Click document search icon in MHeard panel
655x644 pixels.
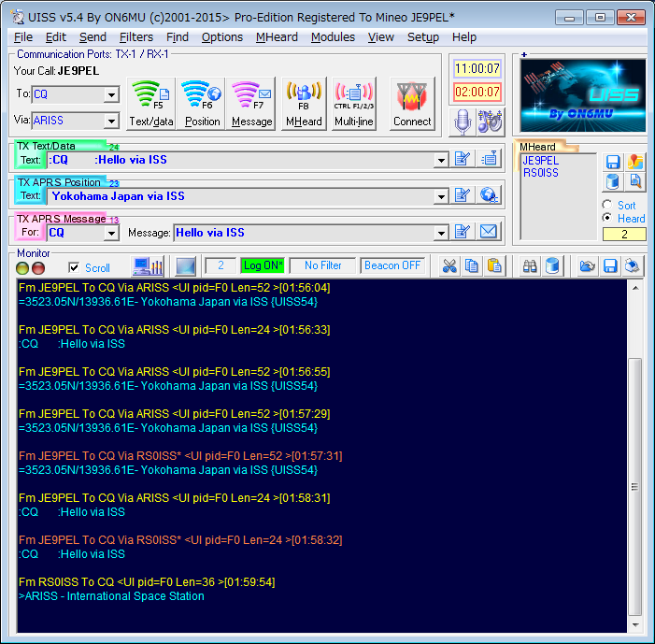tap(635, 181)
